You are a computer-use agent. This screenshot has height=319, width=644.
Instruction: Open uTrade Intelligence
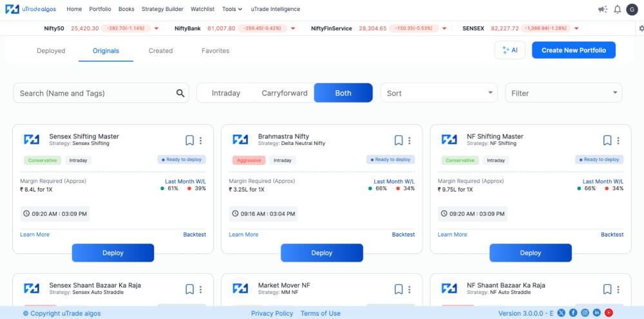click(x=275, y=9)
